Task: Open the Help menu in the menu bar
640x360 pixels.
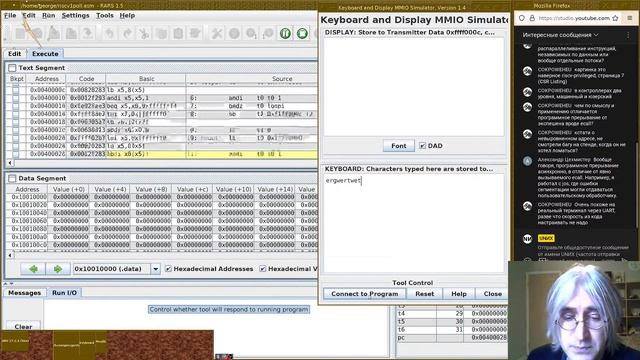Action: point(127,16)
